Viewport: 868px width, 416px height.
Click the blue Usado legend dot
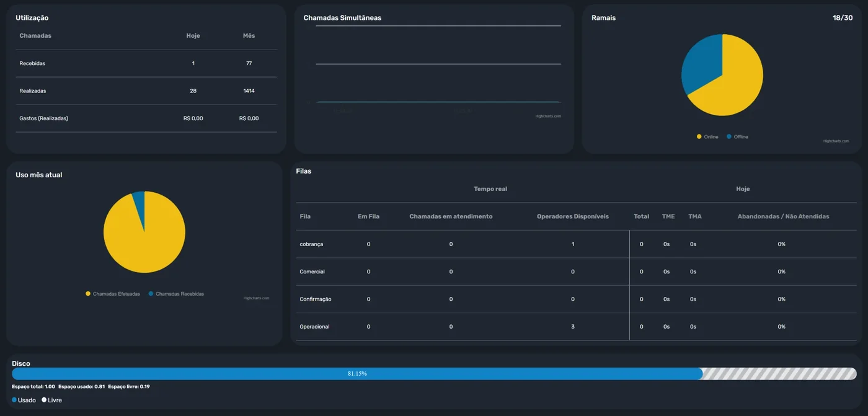pyautogui.click(x=14, y=400)
